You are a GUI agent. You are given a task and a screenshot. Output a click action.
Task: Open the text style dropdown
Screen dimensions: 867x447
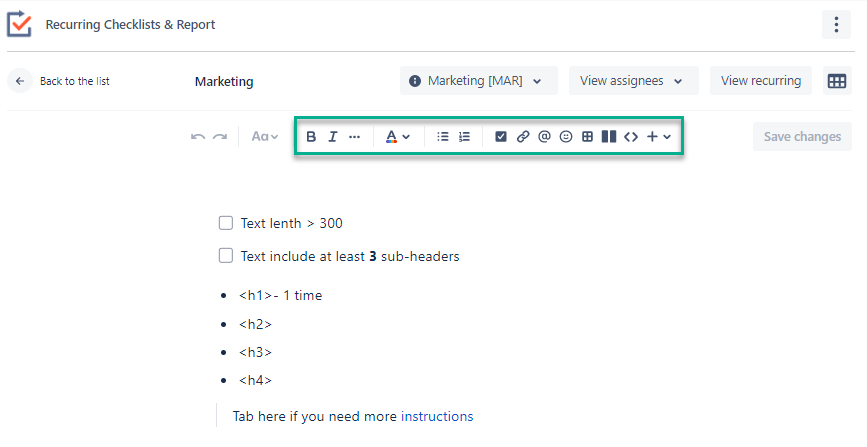click(265, 137)
